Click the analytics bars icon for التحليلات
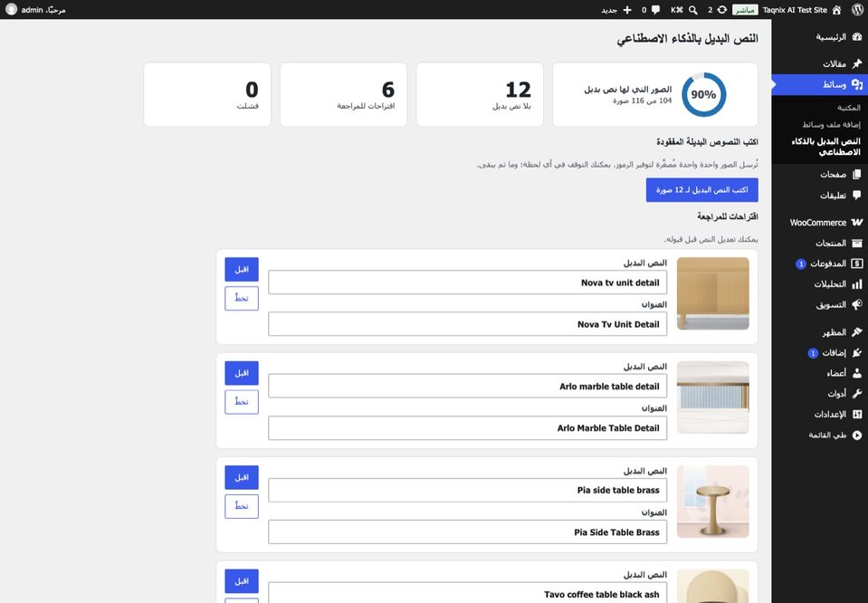This screenshot has height=603, width=868. point(857,284)
